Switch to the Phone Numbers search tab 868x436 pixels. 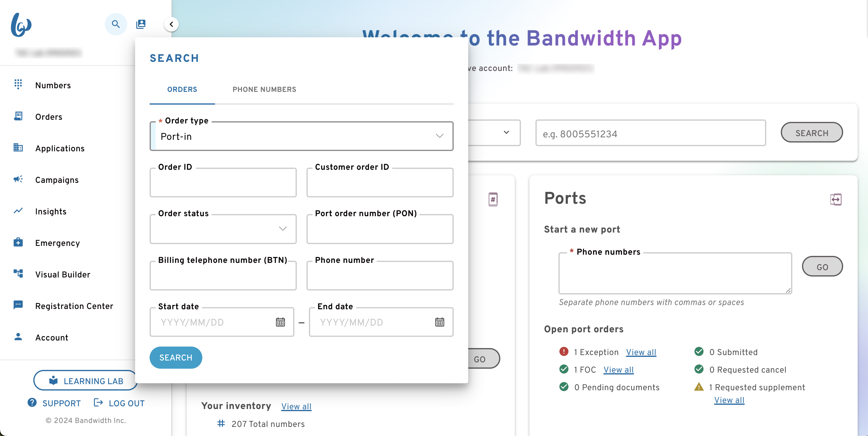[264, 89]
